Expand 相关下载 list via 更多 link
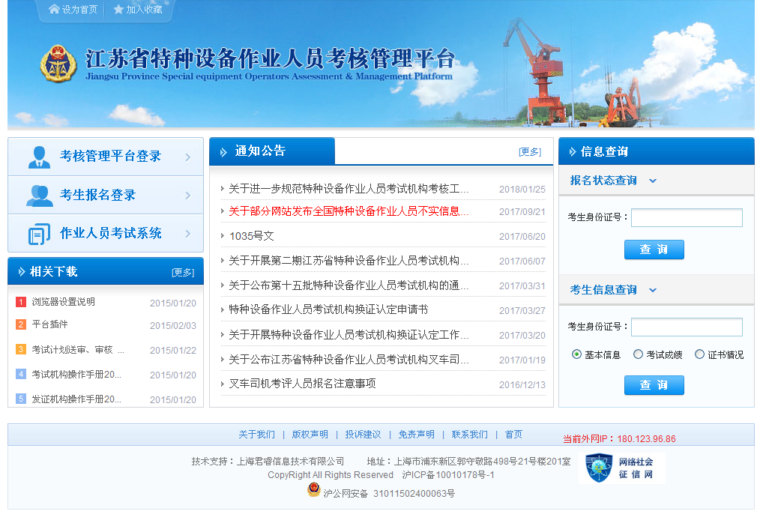772x532 pixels. [x=183, y=272]
